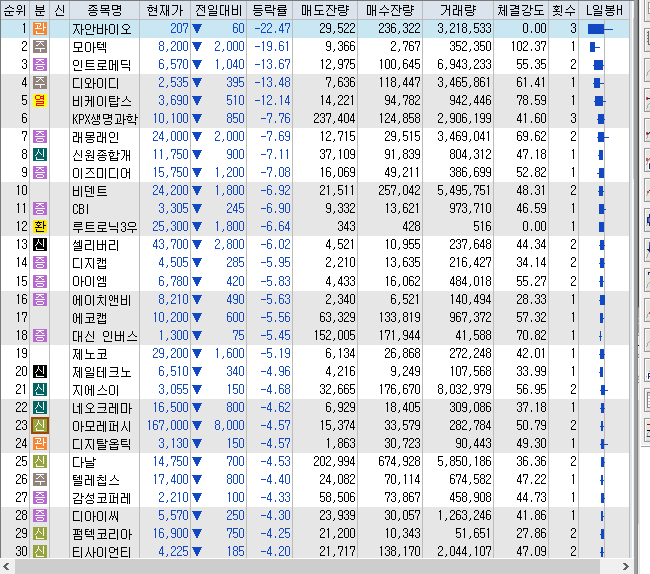Click the horizontal scrollbar track
The image size is (650, 574).
pos(307,566)
